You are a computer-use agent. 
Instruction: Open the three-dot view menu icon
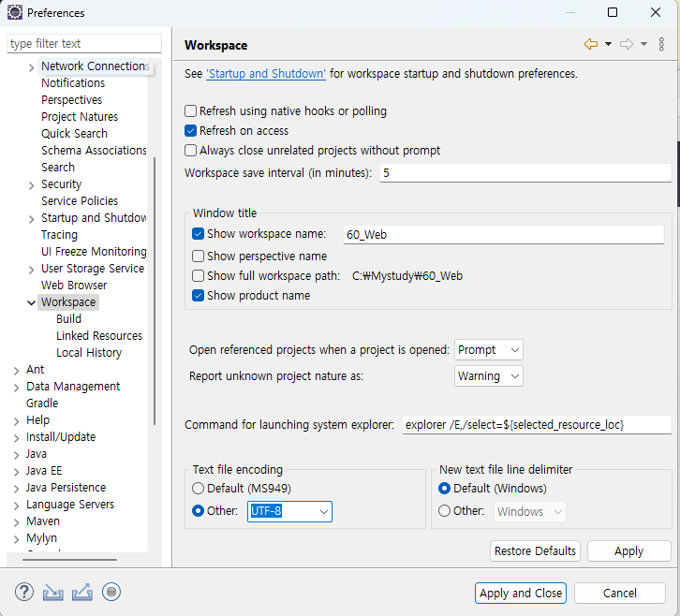click(x=661, y=44)
